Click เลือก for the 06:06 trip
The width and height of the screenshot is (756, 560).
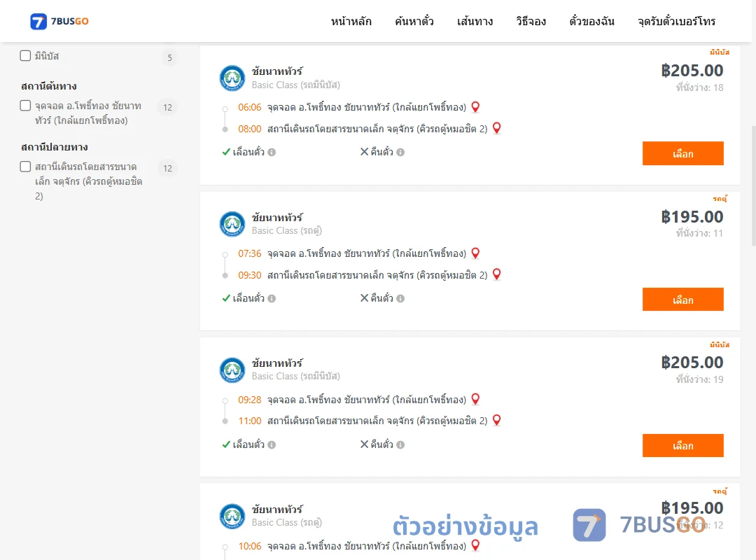pyautogui.click(x=682, y=153)
